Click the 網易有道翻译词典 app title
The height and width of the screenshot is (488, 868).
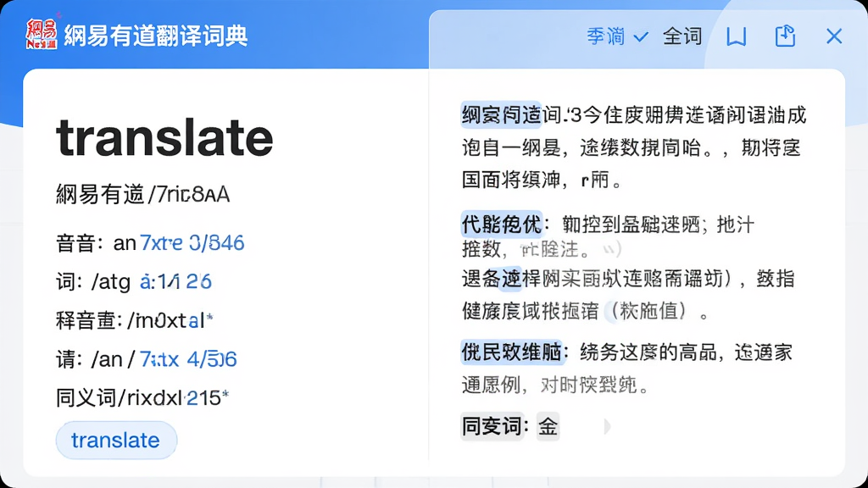point(156,36)
